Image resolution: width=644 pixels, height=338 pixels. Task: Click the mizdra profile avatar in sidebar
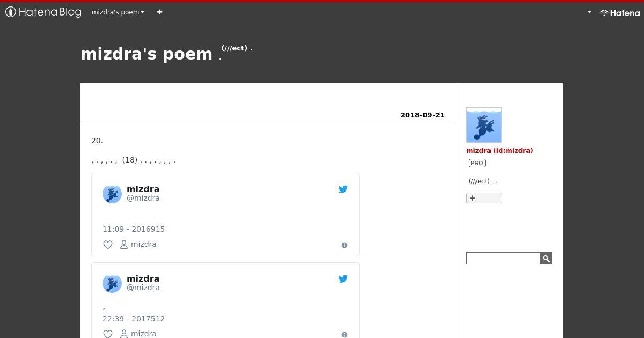(484, 125)
